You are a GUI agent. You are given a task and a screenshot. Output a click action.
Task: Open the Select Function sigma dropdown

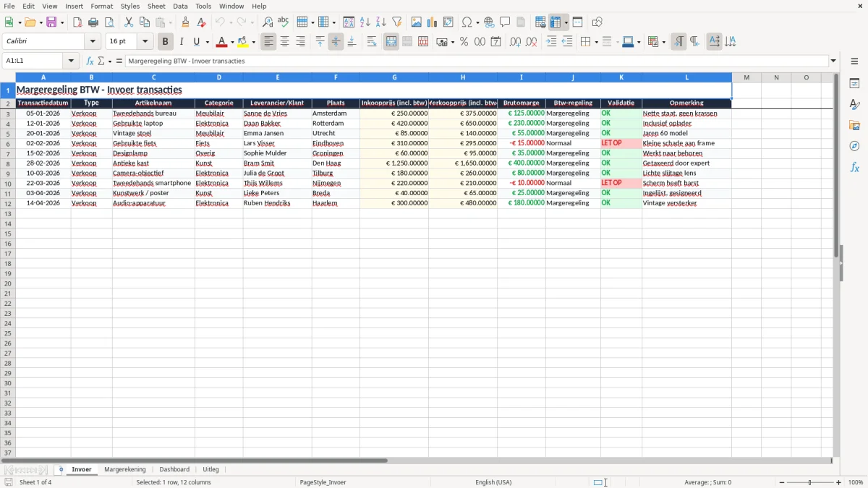click(x=110, y=61)
